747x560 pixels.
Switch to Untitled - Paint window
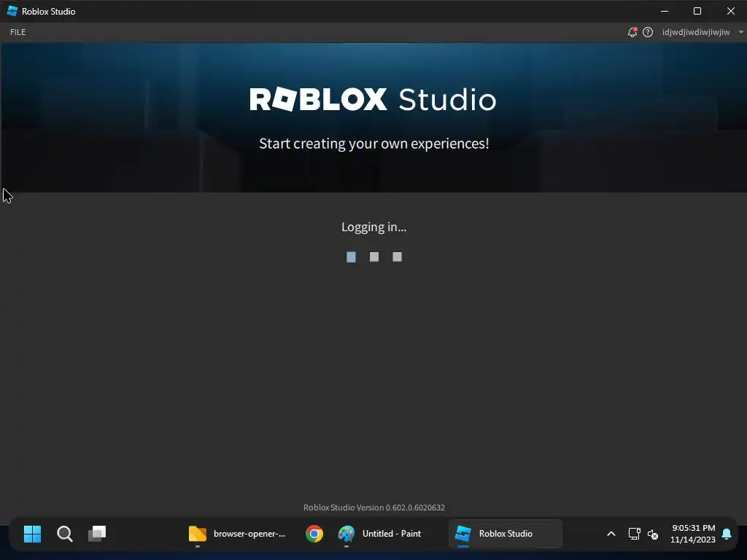(379, 534)
